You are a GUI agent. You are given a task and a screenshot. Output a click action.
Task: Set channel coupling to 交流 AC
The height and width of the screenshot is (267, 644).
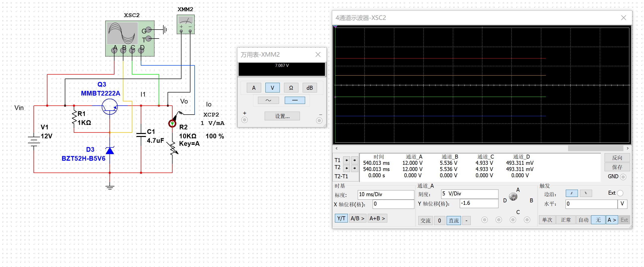(x=425, y=221)
